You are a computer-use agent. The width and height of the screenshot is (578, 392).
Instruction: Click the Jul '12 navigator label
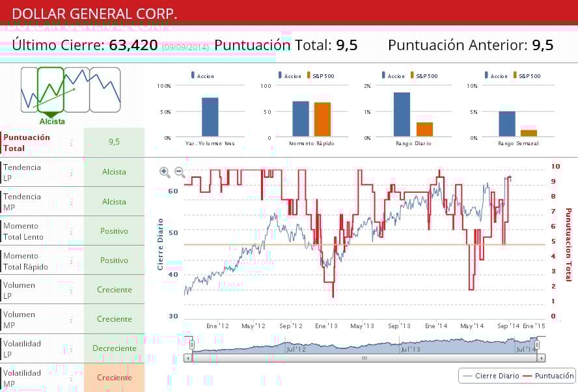296,349
